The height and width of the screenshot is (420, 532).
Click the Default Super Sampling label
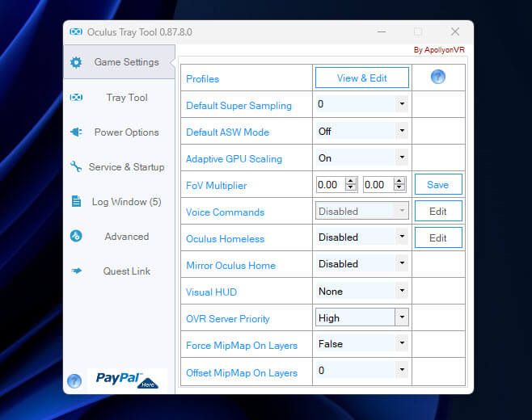(239, 106)
